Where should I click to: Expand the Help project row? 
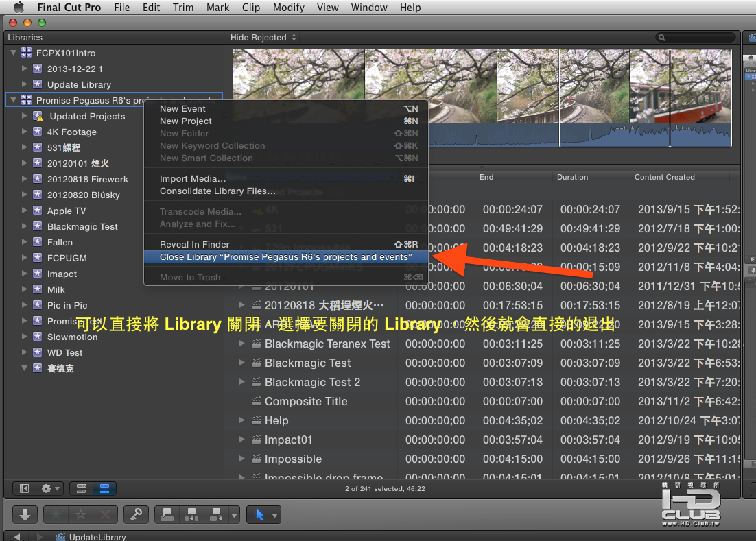pos(242,420)
